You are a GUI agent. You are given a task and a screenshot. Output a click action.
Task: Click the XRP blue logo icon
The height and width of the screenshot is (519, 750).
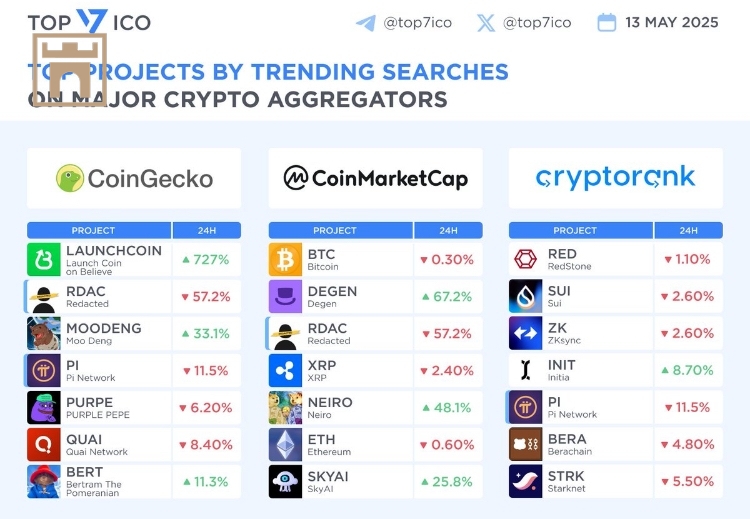[285, 371]
